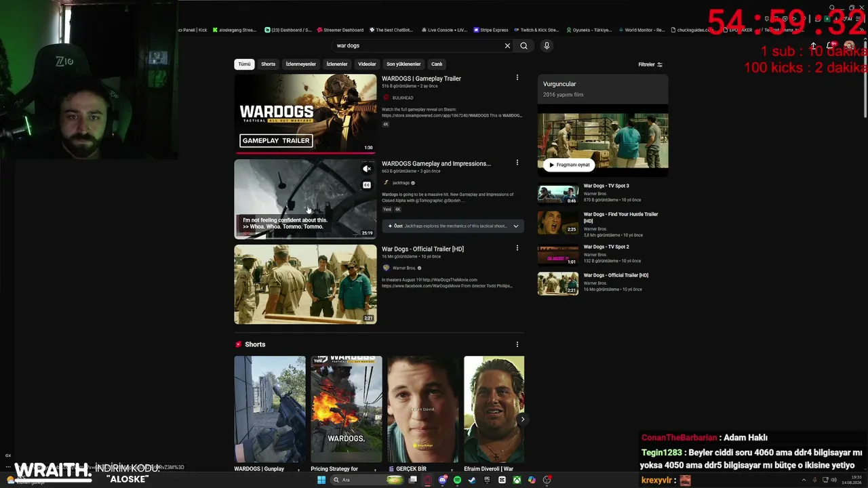Switch to the Stripe Express browser tab

coord(491,30)
